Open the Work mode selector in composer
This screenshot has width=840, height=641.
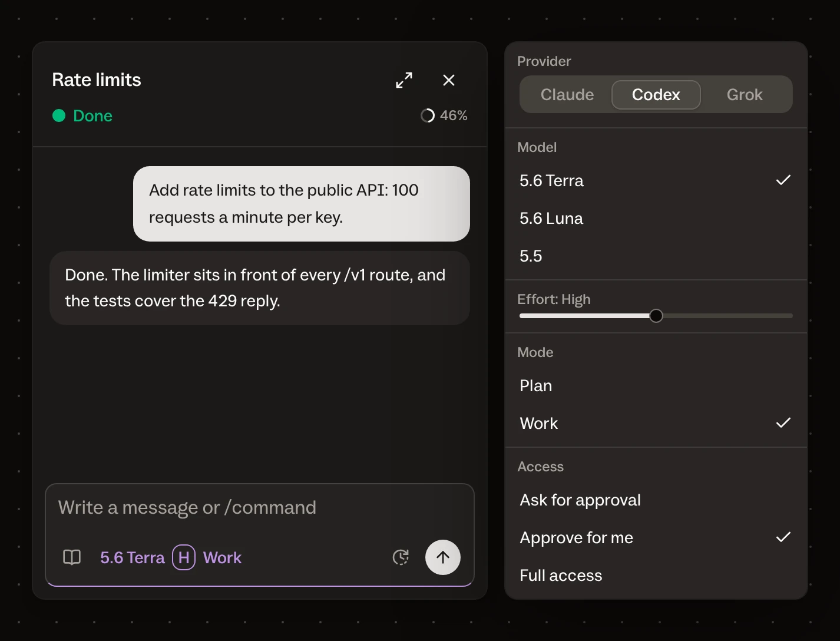point(222,557)
